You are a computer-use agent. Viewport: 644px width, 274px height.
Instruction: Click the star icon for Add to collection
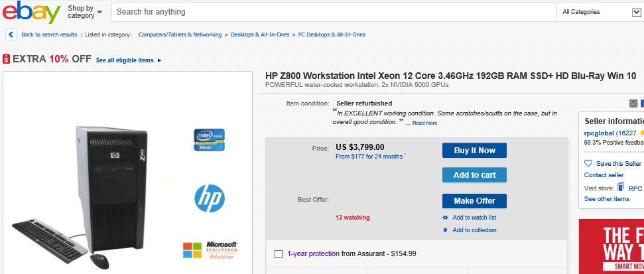(445, 230)
